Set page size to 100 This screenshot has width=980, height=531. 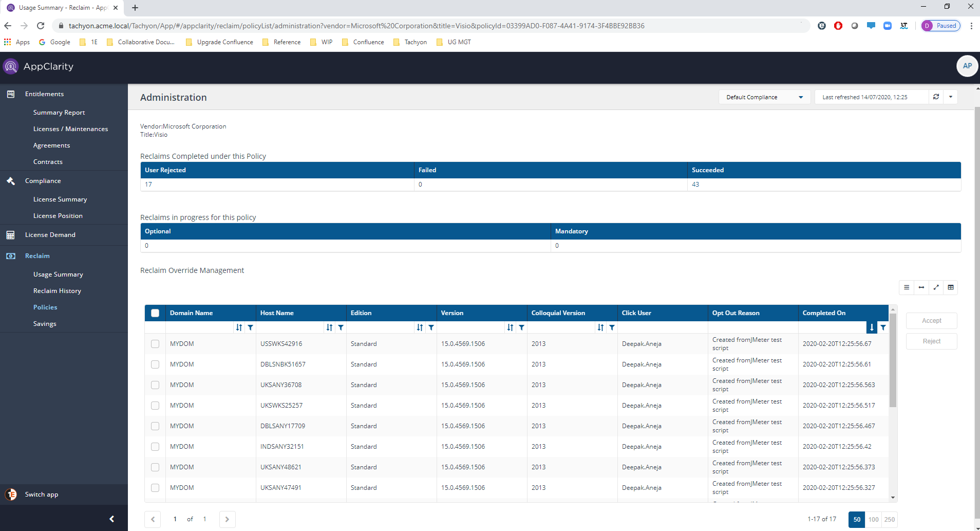coord(873,519)
